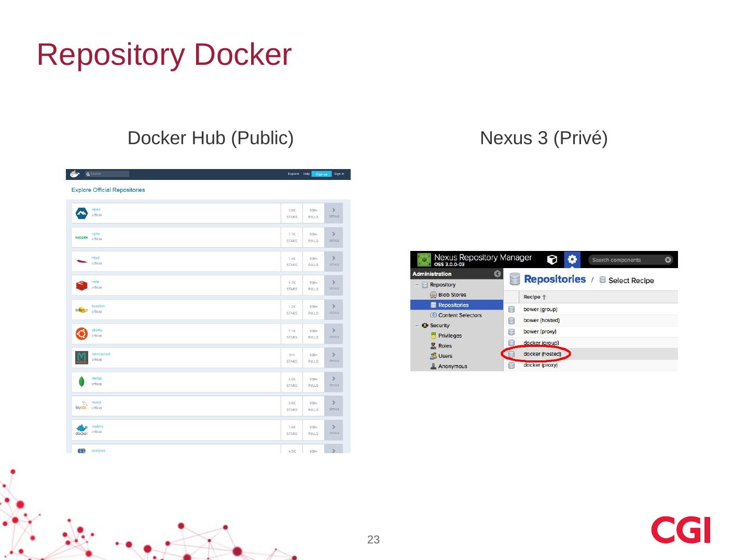Open Nexus browse cube icon
This screenshot has width=747, height=560.
tap(552, 259)
